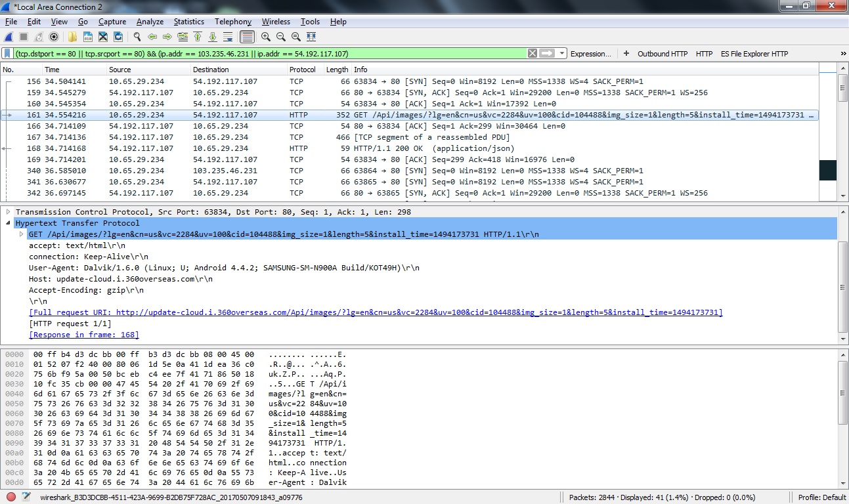849x504 pixels.
Task: Clear the display filter with X button
Action: (x=533, y=54)
